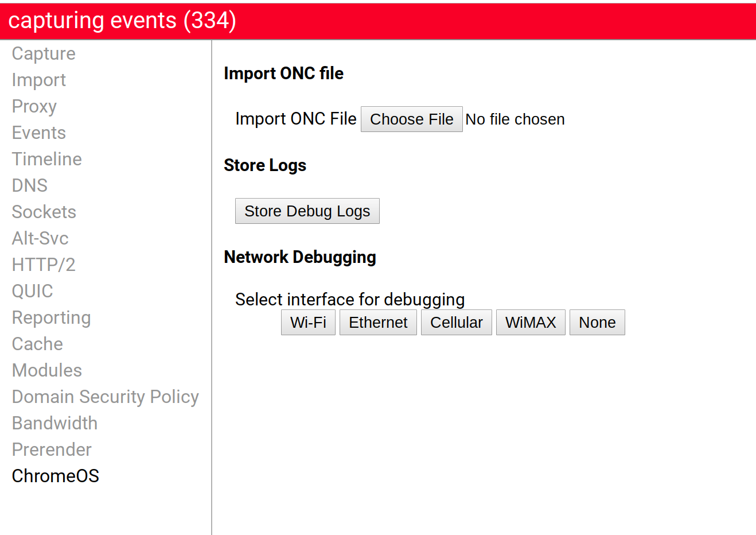
Task: Choose Cellular debugging interface
Action: (x=457, y=322)
